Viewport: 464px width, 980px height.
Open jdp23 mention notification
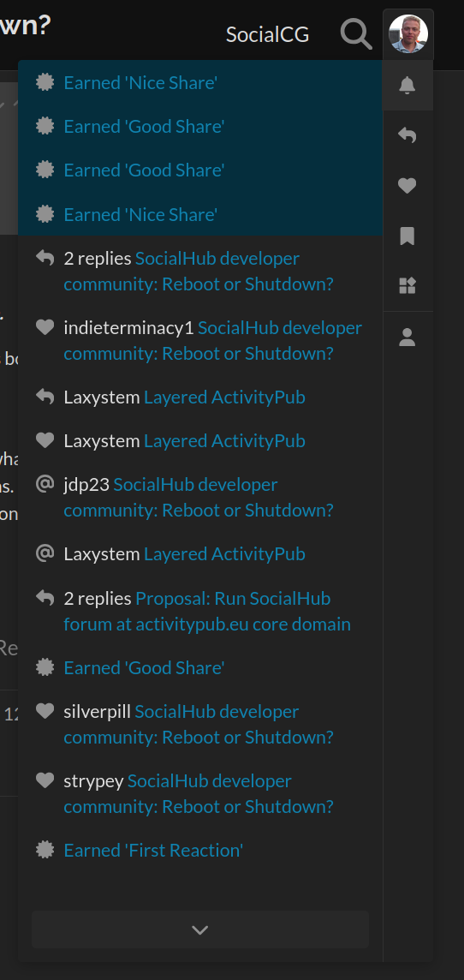click(200, 498)
